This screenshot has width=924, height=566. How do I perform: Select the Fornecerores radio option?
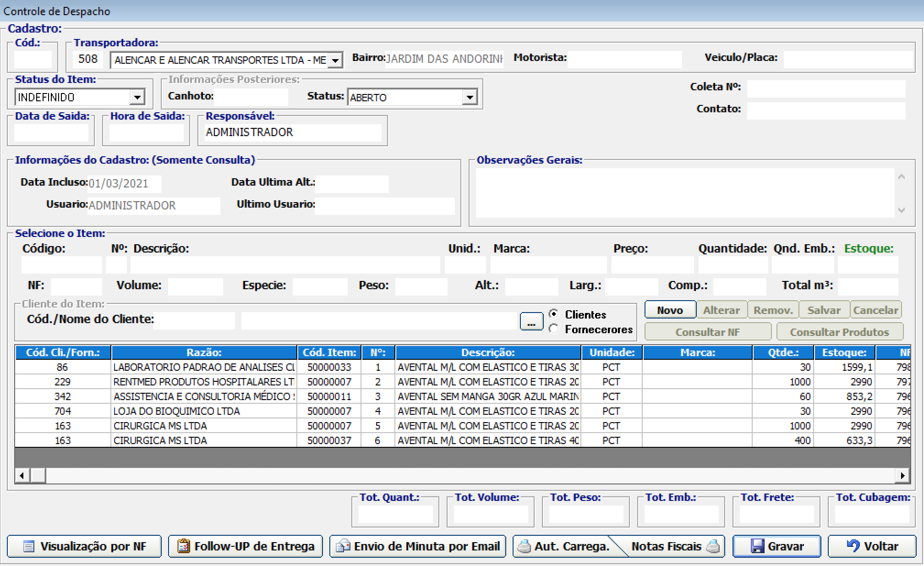[x=554, y=329]
